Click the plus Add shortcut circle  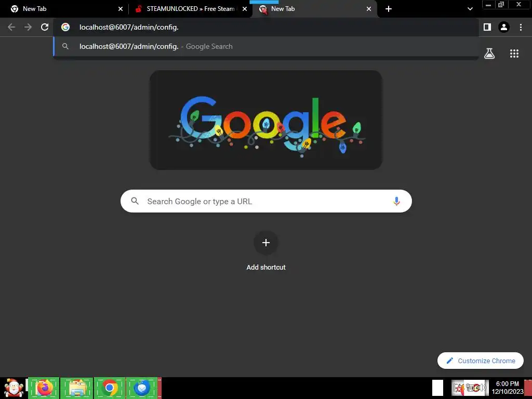[x=266, y=243]
